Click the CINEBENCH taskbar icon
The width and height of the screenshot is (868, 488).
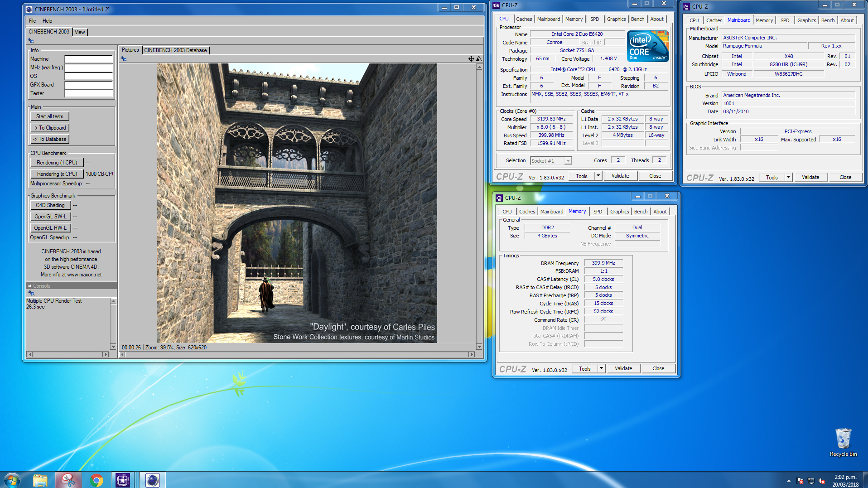pyautogui.click(x=153, y=480)
